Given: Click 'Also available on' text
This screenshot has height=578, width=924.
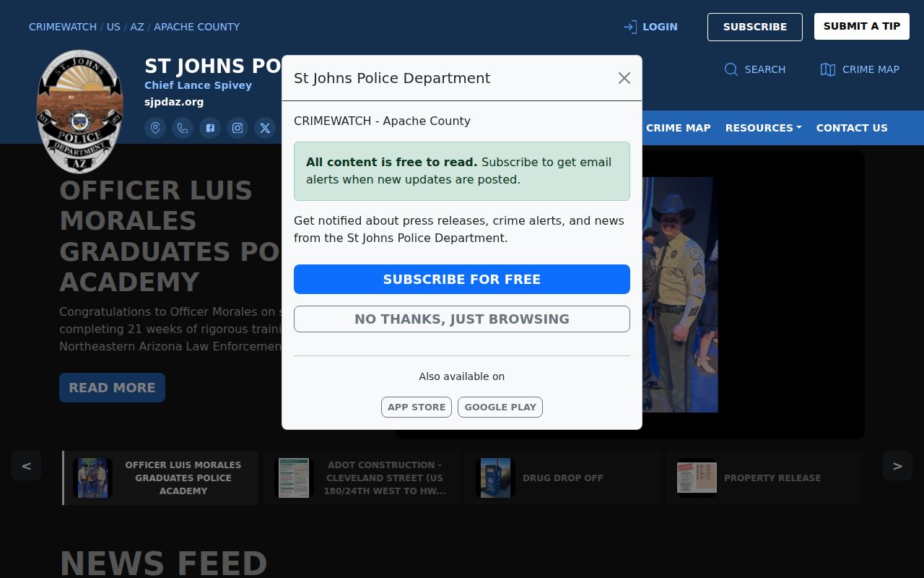Looking at the screenshot, I should pyautogui.click(x=462, y=376).
